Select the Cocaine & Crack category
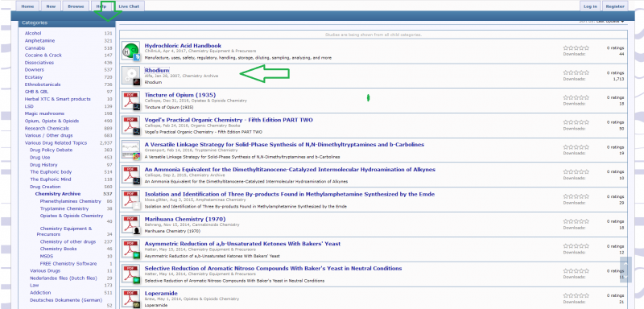 (43, 55)
